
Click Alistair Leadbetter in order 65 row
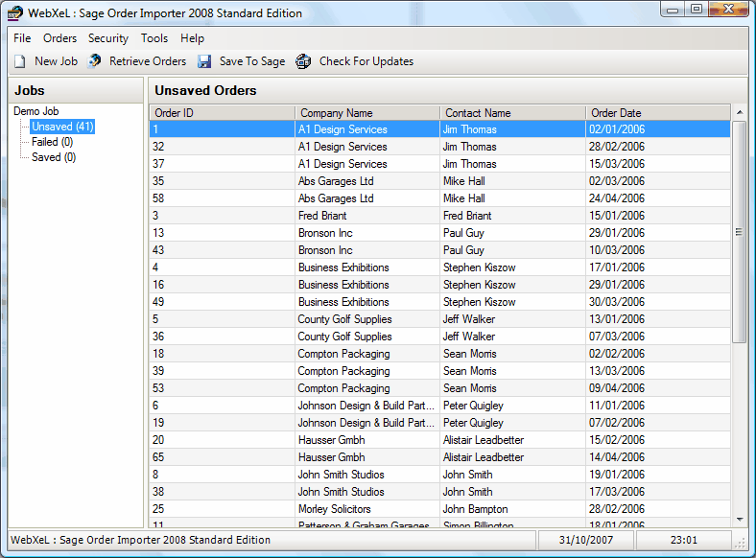pos(484,457)
